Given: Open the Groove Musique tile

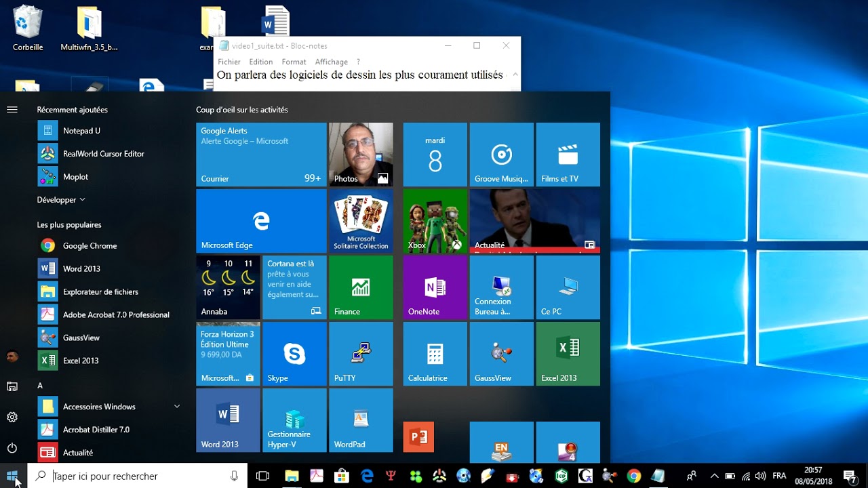Looking at the screenshot, I should [x=502, y=155].
